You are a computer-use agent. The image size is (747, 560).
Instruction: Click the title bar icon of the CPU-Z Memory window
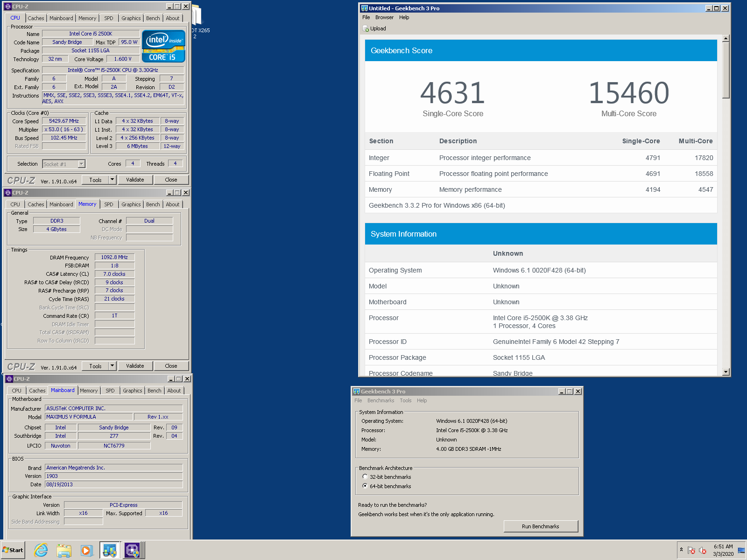8,193
